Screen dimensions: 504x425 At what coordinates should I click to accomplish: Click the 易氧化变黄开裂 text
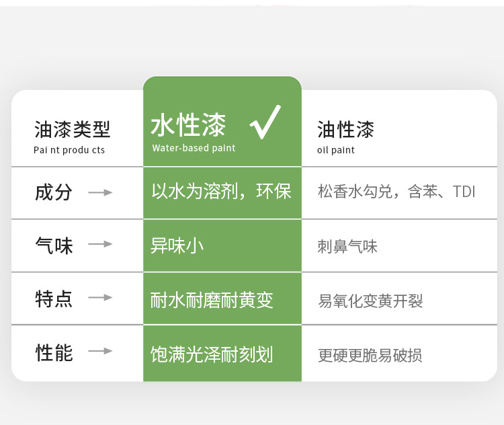coord(370,301)
